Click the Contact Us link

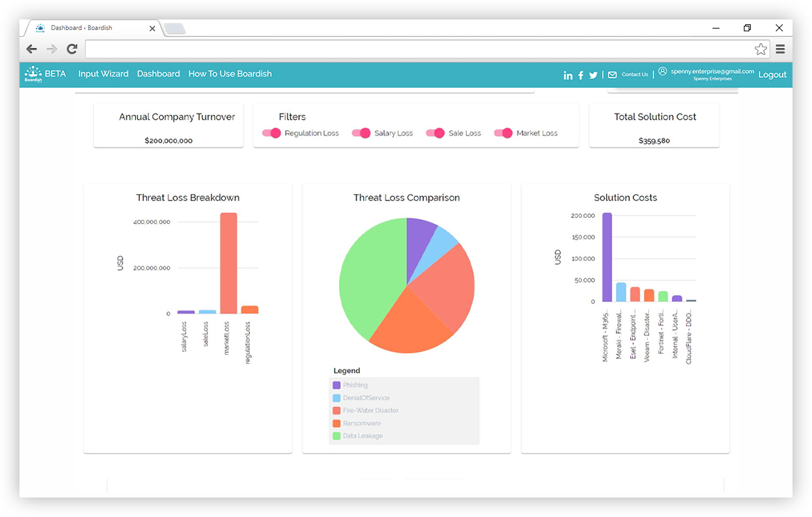point(635,74)
